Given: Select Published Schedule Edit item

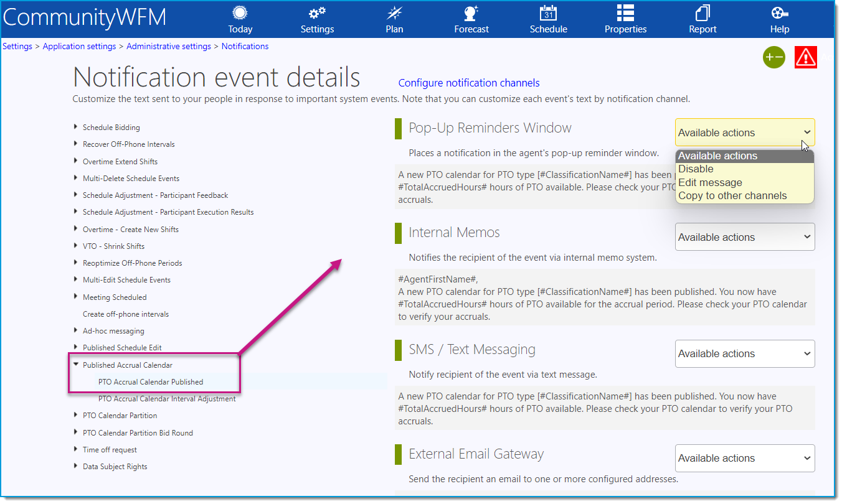Looking at the screenshot, I should 122,347.
